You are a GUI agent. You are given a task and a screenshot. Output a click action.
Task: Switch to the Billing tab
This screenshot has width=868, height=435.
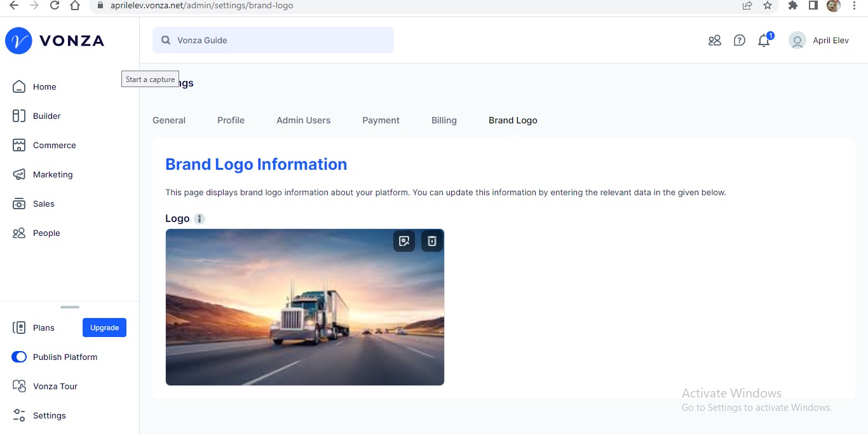[x=444, y=120]
